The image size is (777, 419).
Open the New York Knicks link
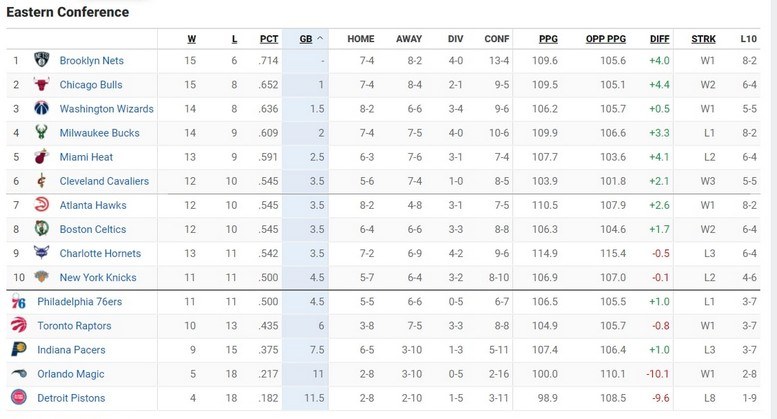[x=99, y=277]
